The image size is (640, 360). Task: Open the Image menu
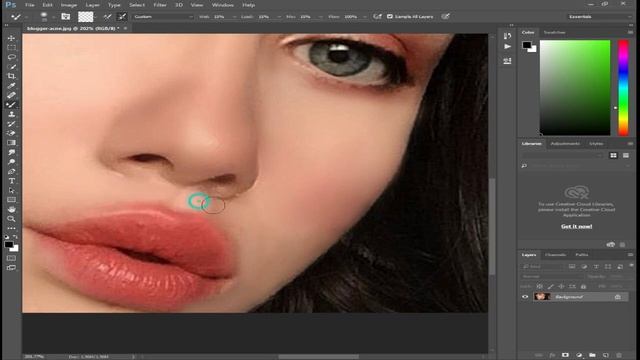pyautogui.click(x=69, y=5)
